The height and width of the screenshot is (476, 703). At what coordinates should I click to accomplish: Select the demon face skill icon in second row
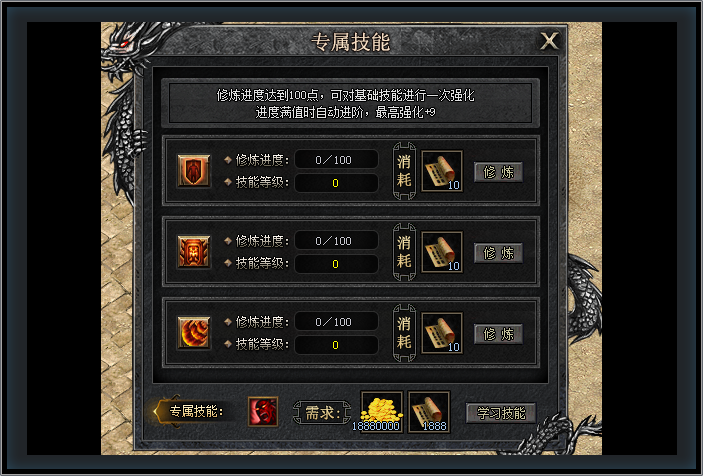(x=194, y=252)
